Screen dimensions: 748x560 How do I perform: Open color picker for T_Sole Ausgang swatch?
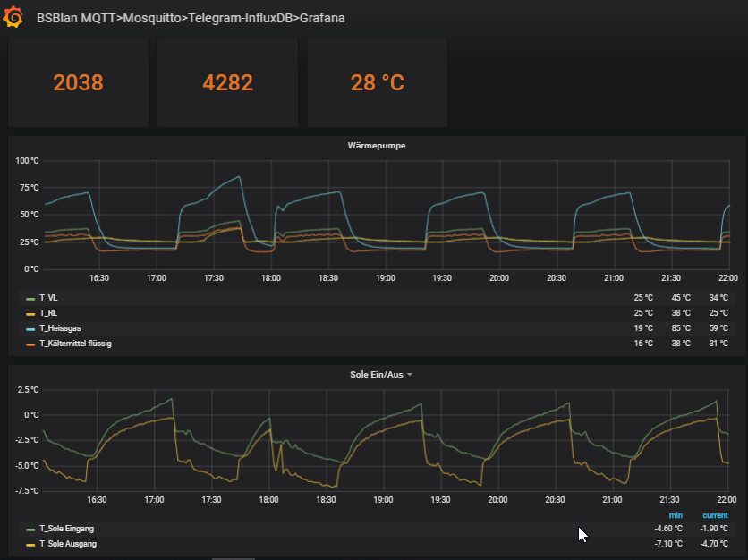pos(30,545)
